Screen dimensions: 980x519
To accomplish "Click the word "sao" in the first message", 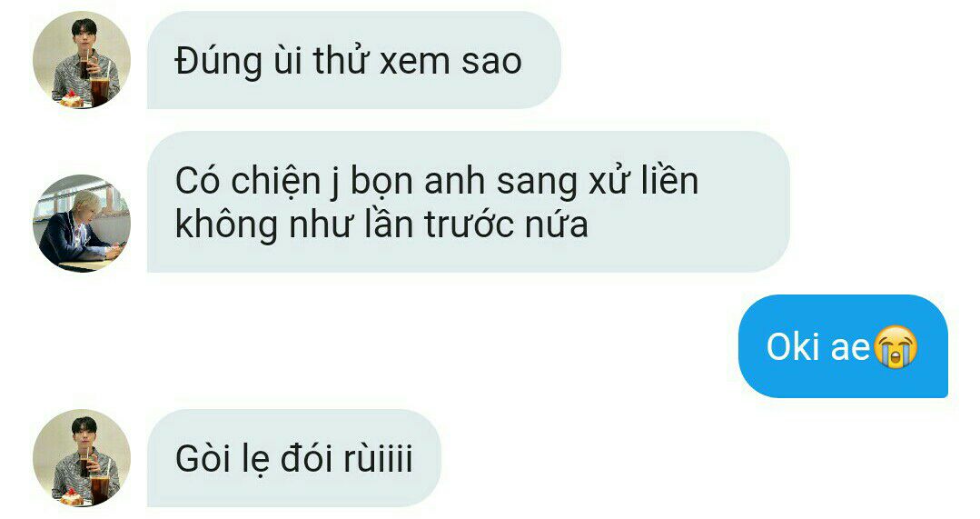I will [491, 63].
